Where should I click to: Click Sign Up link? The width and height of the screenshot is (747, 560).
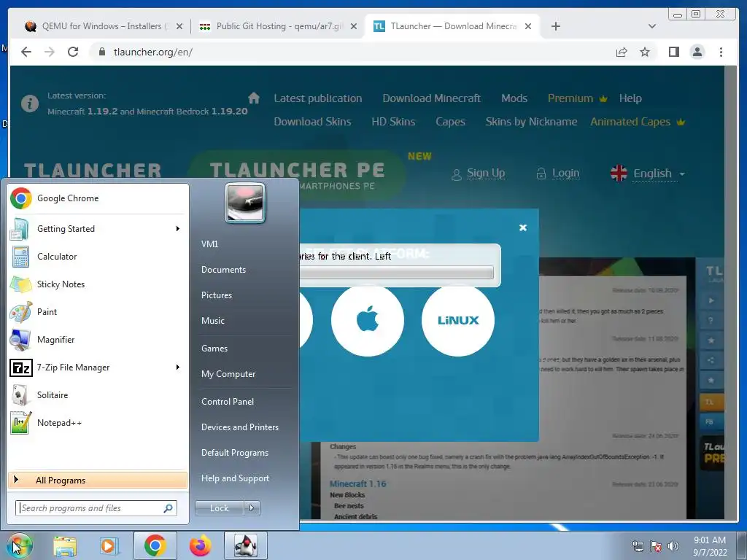click(485, 173)
